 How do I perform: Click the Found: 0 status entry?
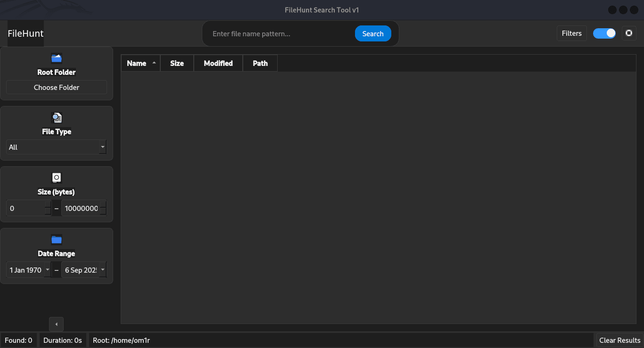18,340
